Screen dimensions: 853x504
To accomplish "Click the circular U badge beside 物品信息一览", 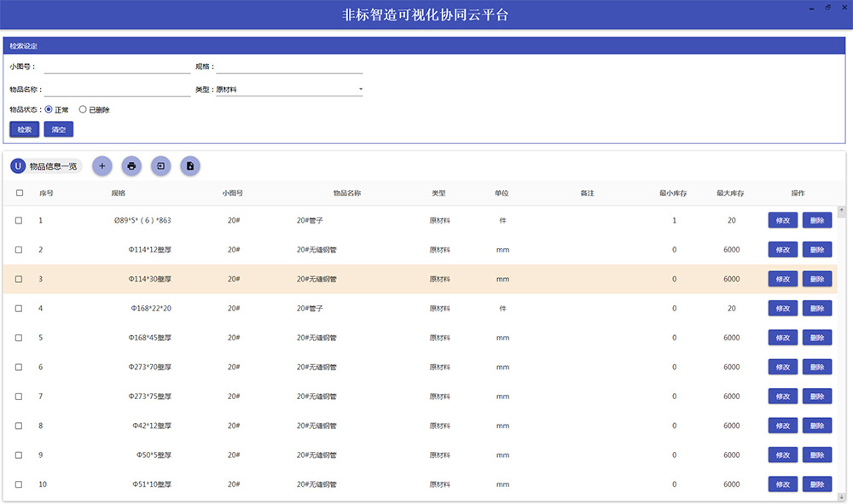I will 17,165.
